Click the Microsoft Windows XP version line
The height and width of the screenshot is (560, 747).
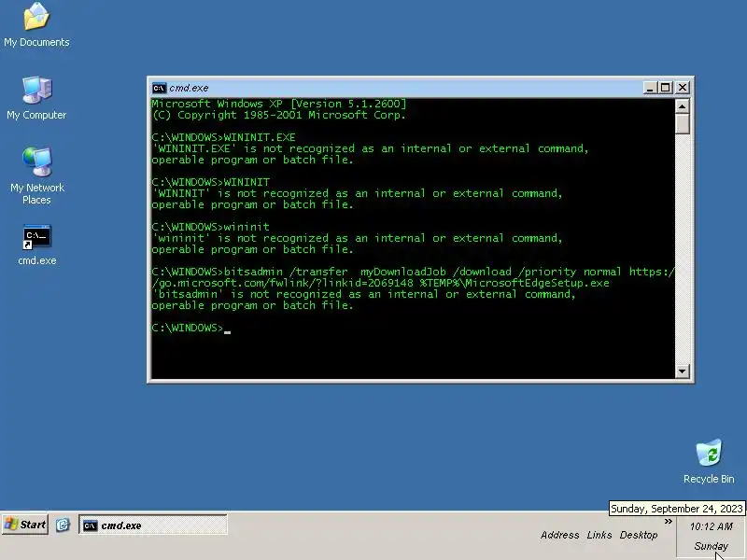pos(279,104)
